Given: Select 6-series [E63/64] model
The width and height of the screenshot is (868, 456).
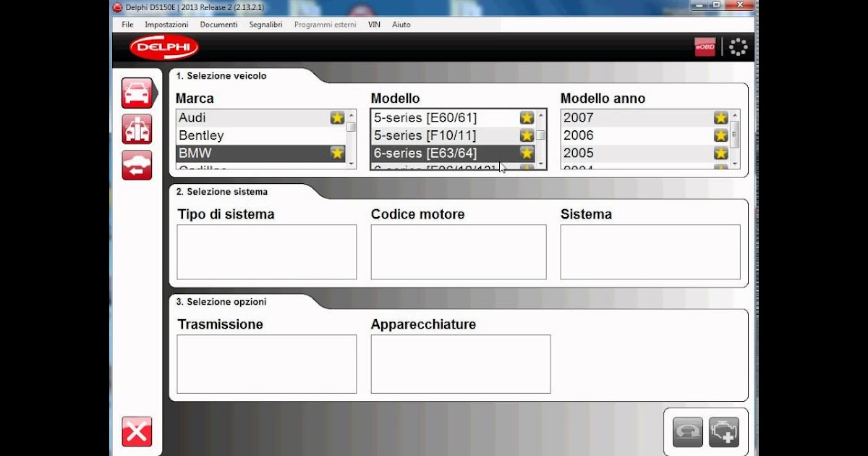Looking at the screenshot, I should tap(453, 153).
